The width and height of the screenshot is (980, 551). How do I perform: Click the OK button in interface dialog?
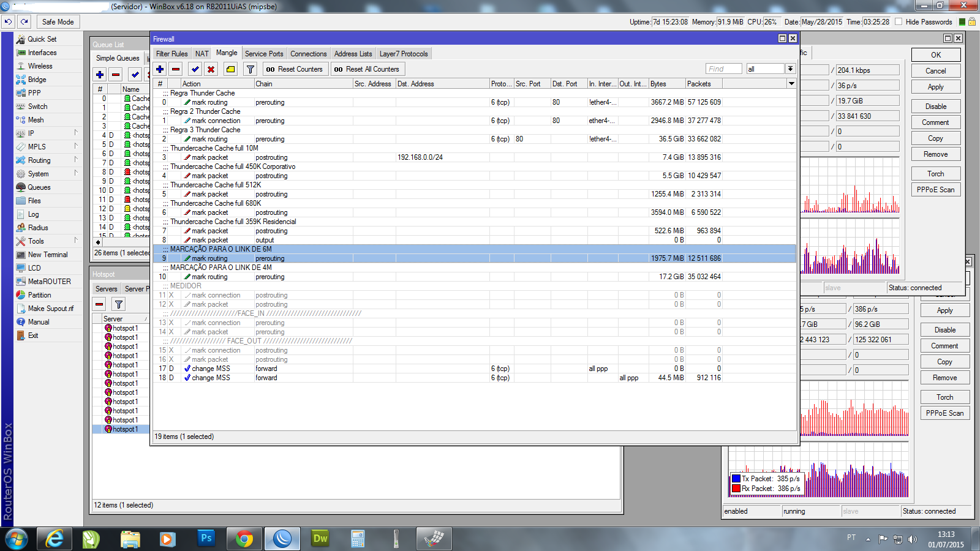[x=936, y=55]
